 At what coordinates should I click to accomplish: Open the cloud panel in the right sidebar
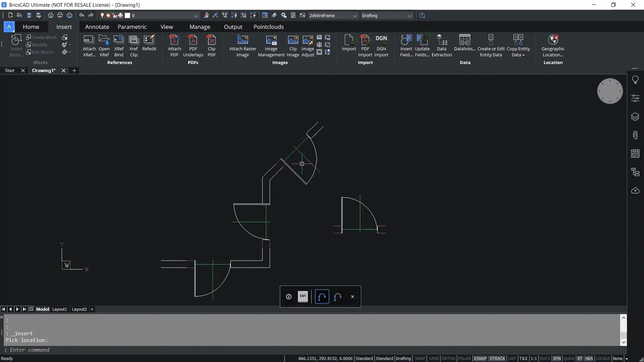click(635, 191)
